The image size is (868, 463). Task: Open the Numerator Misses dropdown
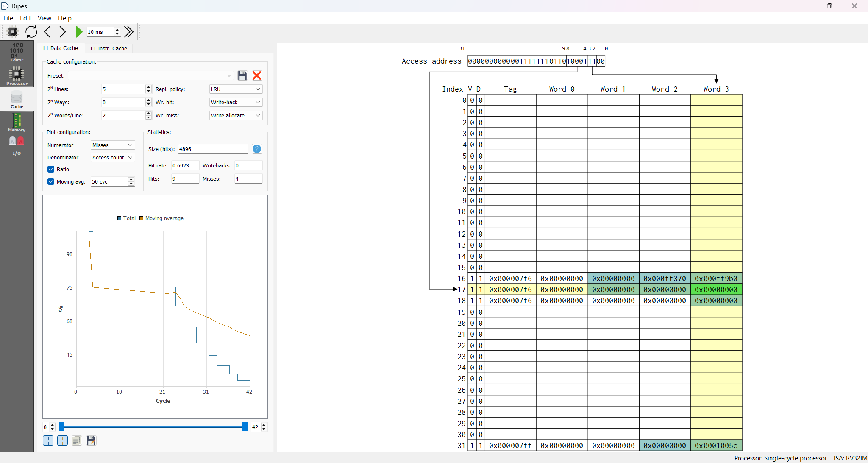click(112, 145)
